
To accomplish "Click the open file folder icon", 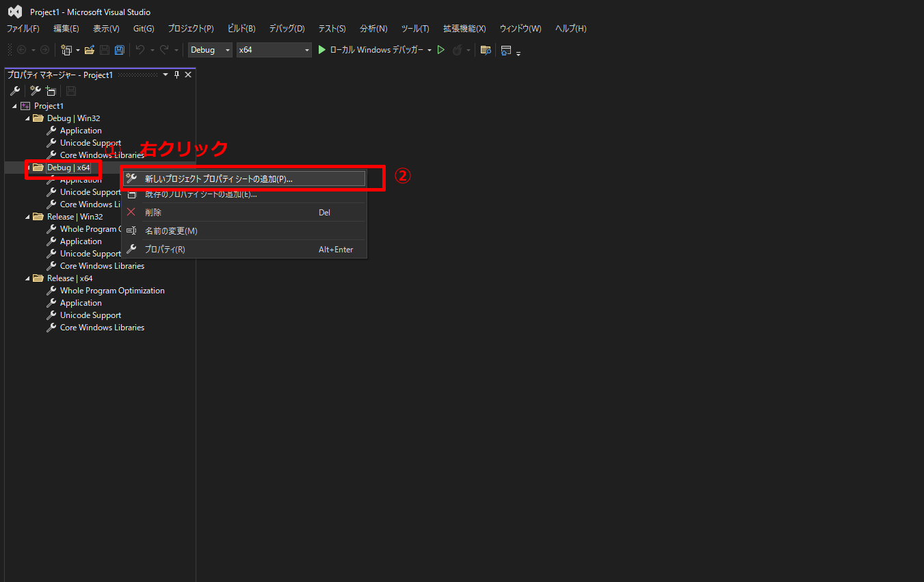I will (x=90, y=50).
